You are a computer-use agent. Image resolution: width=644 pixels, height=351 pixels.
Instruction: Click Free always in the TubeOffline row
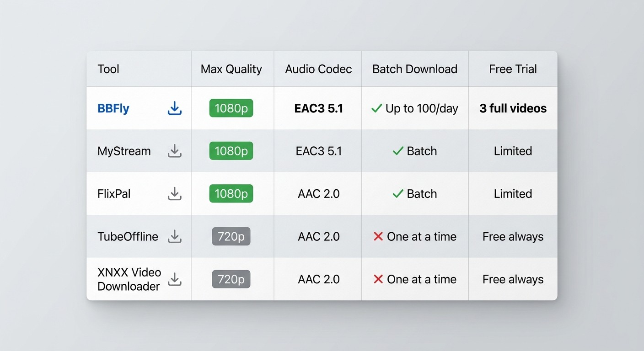513,236
